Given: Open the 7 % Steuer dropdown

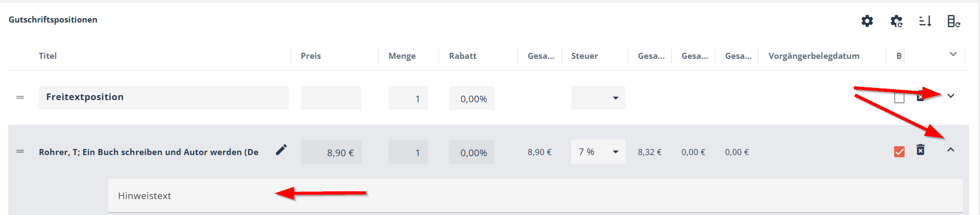Looking at the screenshot, I should point(598,152).
